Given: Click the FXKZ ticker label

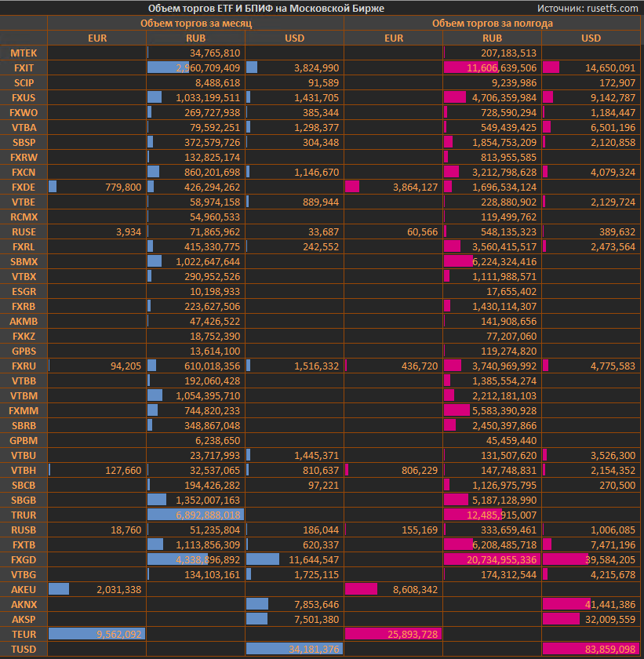Looking at the screenshot, I should (24, 337).
